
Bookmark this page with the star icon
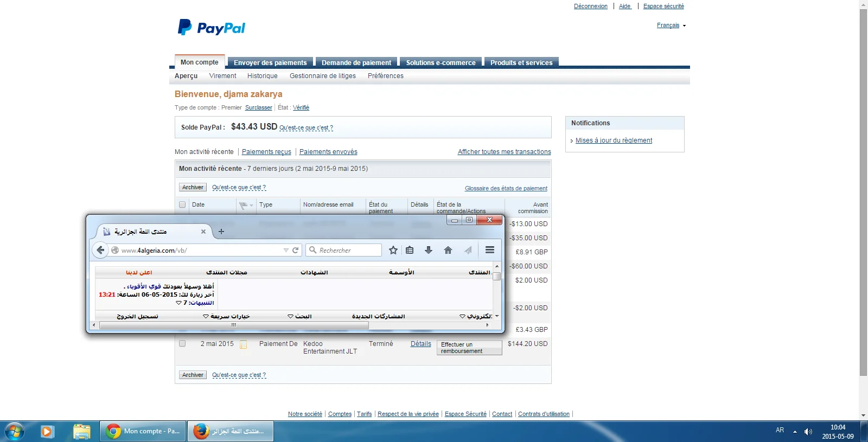pos(393,250)
